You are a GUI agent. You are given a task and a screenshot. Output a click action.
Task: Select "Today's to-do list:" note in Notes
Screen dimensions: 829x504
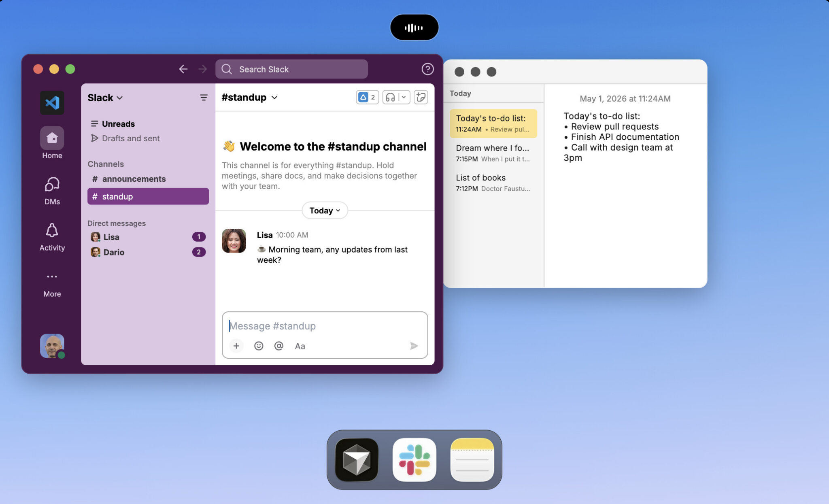493,123
